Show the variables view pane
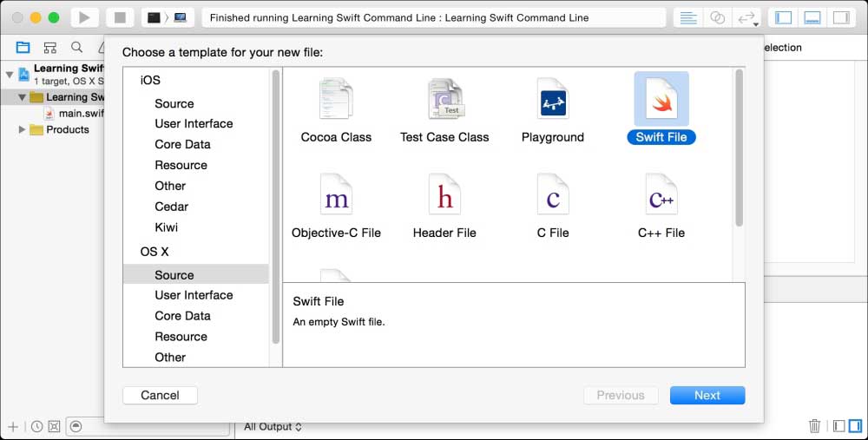The image size is (868, 440). tap(839, 425)
